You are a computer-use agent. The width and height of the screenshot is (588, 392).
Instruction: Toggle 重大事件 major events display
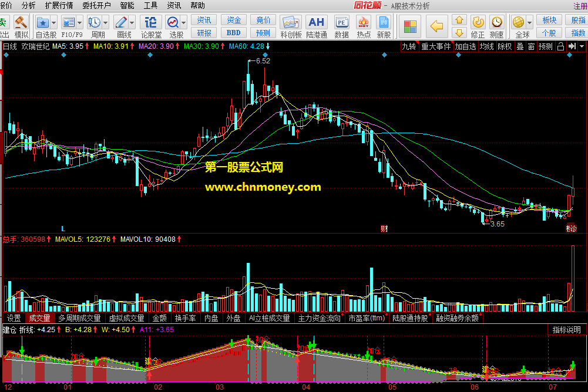[x=436, y=46]
